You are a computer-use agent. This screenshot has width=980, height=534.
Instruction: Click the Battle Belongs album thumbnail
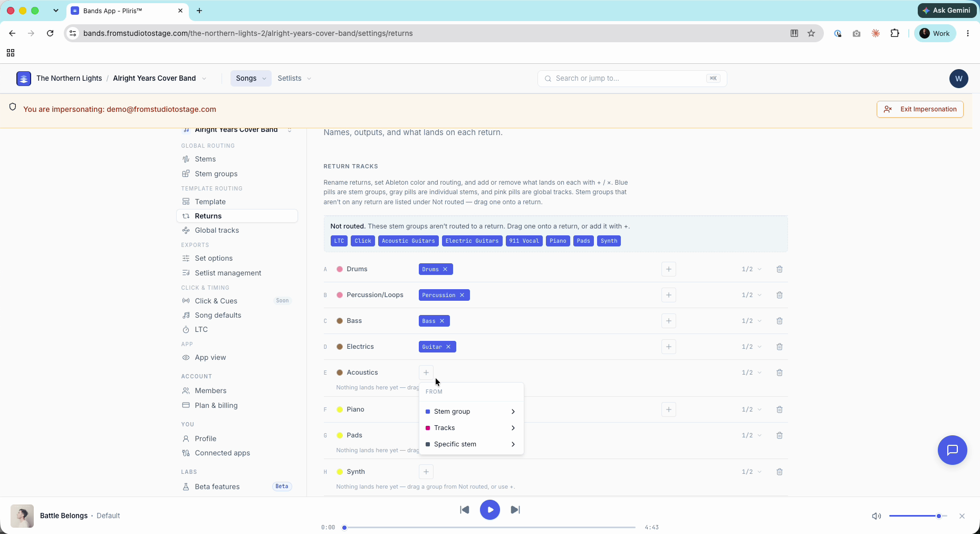[x=22, y=516]
